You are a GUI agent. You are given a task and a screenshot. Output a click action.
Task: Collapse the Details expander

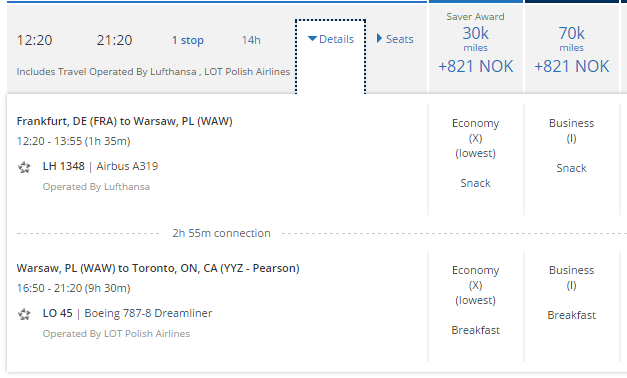pyautogui.click(x=331, y=39)
